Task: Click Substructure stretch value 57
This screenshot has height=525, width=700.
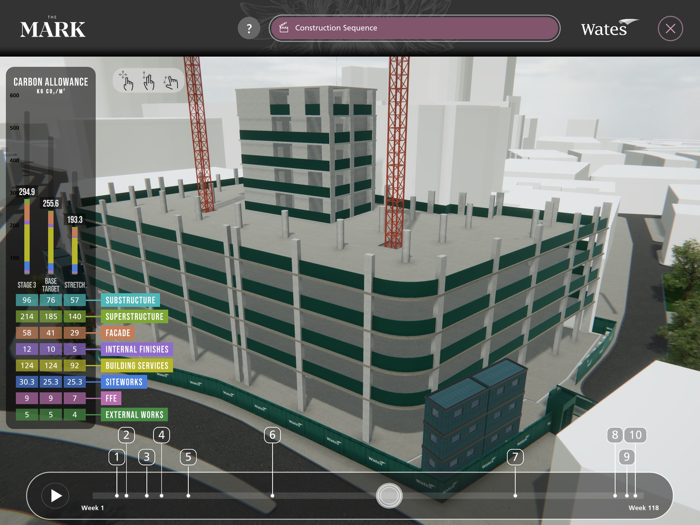Action: (75, 300)
